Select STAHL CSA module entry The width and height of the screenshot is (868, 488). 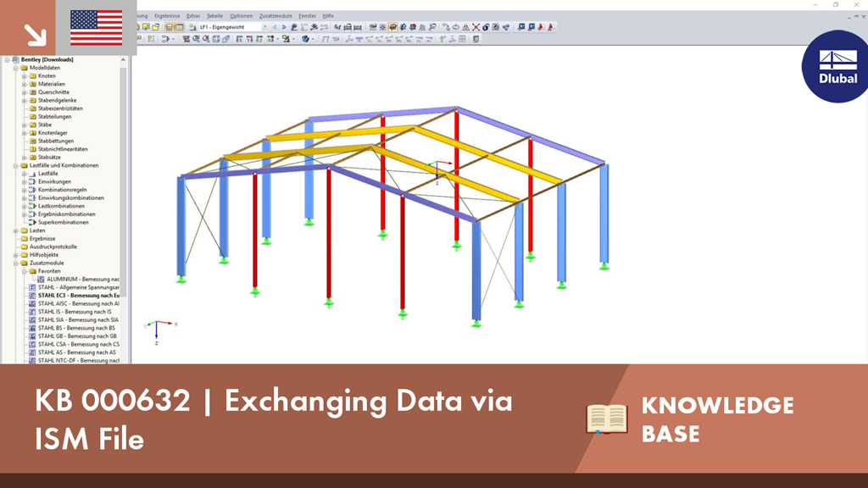point(78,344)
